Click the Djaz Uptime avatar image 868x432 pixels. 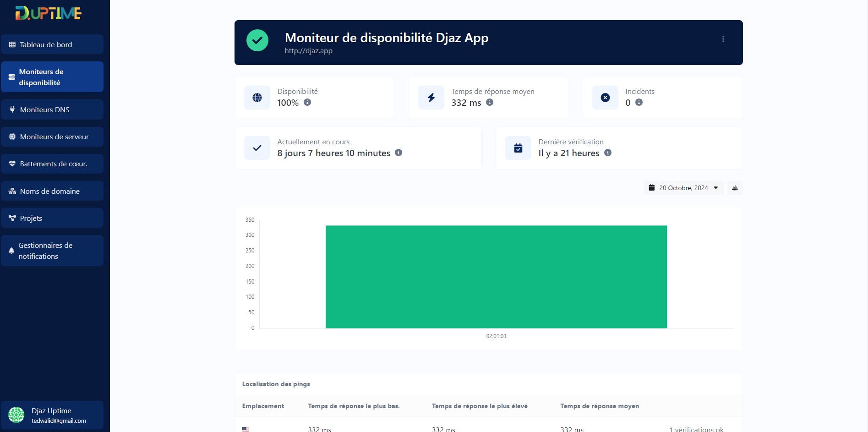(x=16, y=415)
